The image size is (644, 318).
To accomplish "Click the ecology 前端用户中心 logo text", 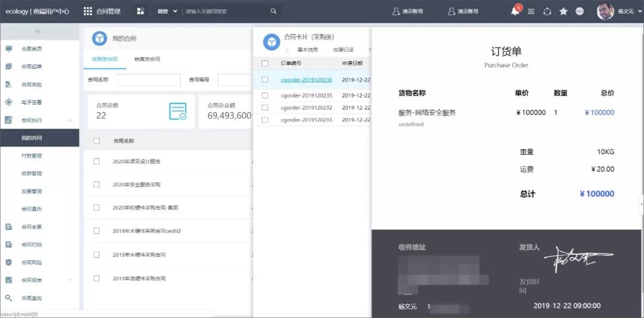I will tap(38, 11).
